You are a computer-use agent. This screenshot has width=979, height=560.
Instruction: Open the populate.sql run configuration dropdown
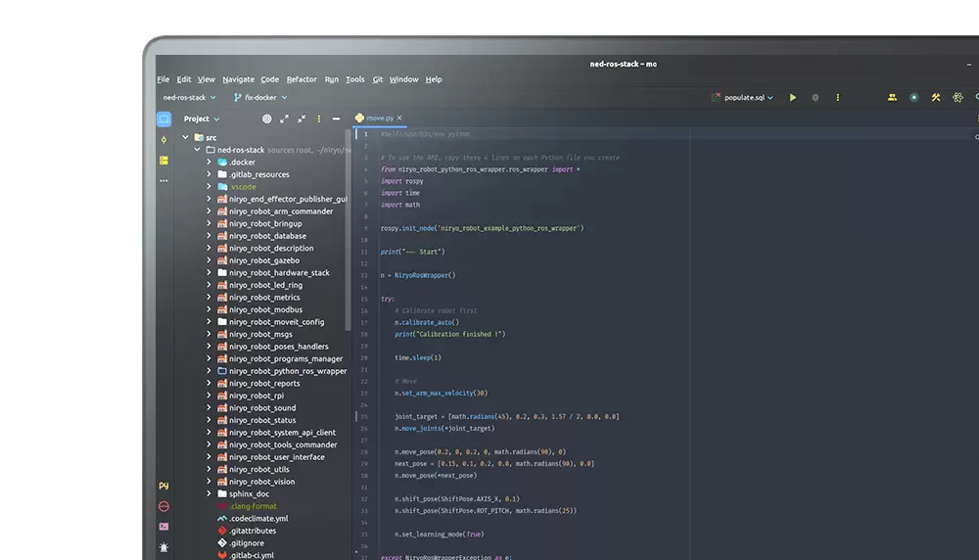coord(748,98)
